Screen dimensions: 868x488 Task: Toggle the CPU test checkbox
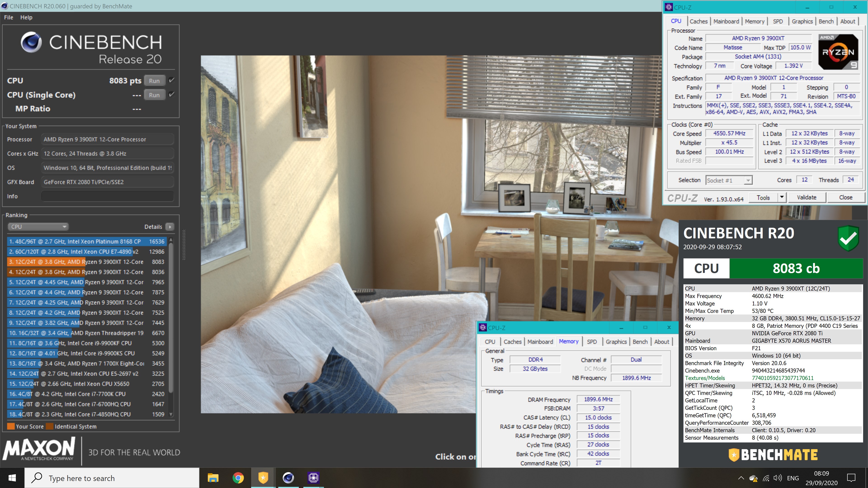[x=171, y=80]
